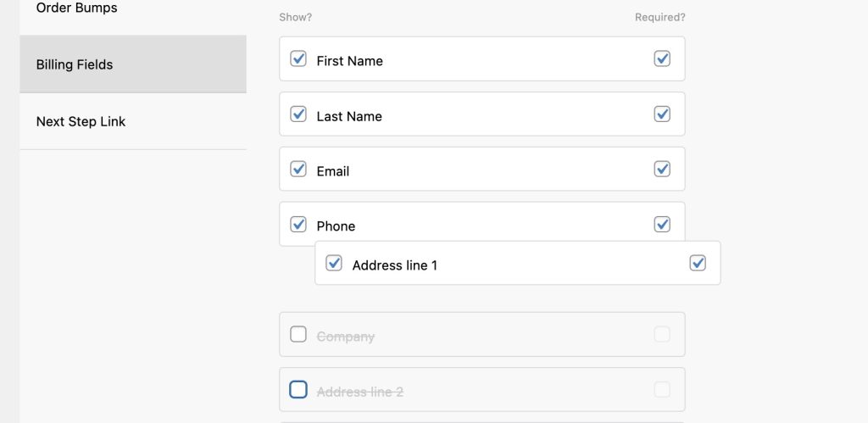
Task: Click the Email field label
Action: [x=332, y=171]
